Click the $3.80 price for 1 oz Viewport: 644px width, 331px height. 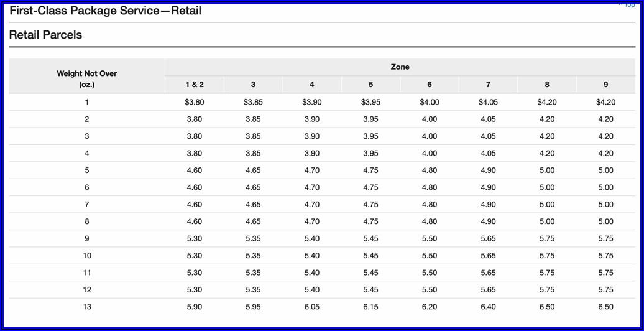194,102
